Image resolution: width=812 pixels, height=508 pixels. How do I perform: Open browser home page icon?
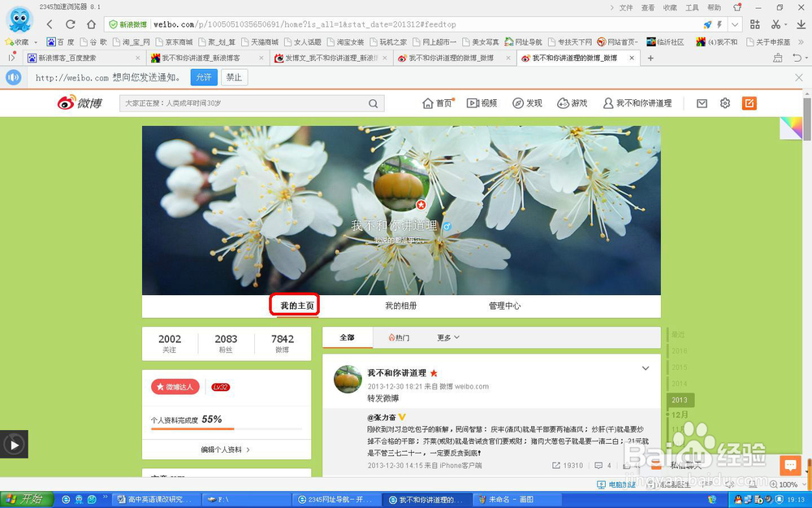(91, 24)
